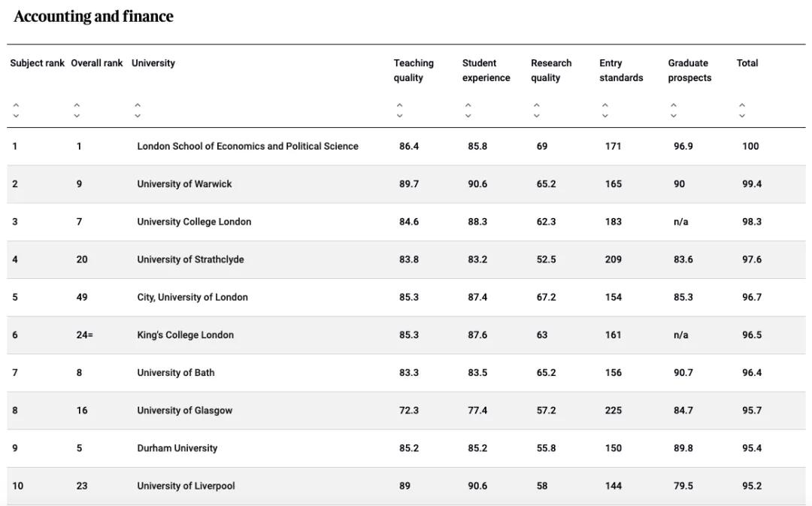Sort descending by Overall rank arrow
The height and width of the screenshot is (506, 812).
click(77, 116)
